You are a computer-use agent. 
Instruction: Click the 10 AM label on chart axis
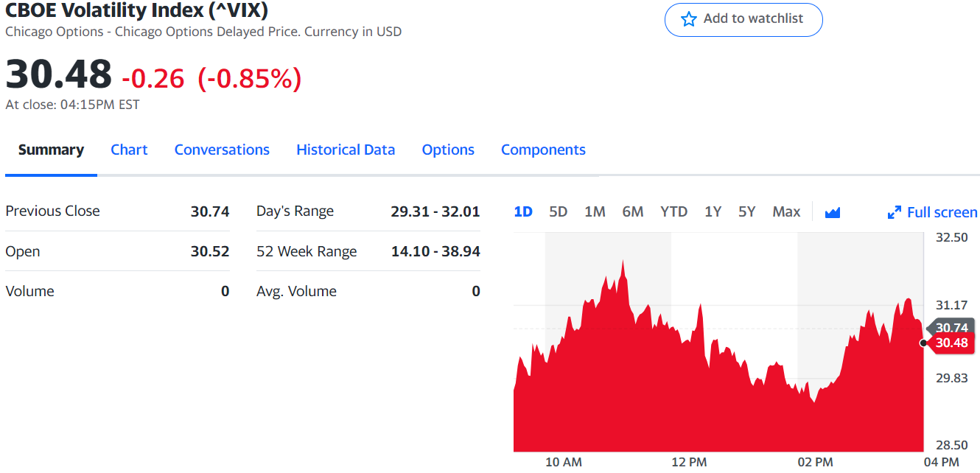564,462
